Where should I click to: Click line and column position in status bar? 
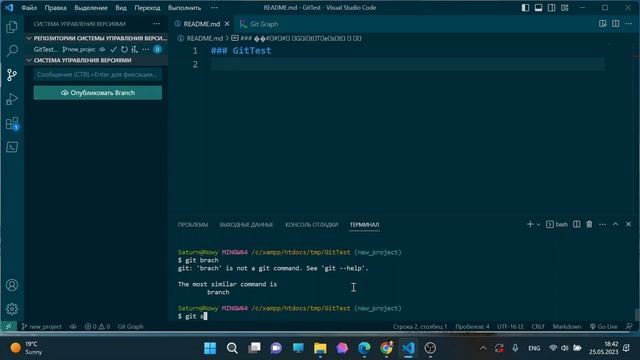coord(420,327)
